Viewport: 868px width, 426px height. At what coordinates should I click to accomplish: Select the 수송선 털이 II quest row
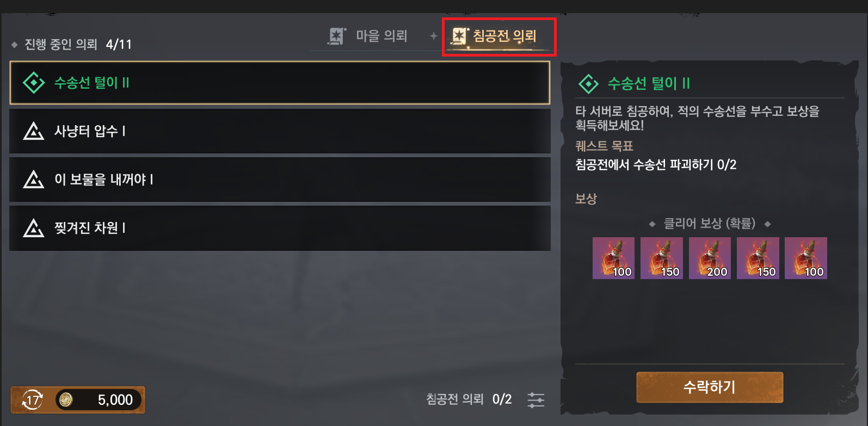tap(280, 83)
